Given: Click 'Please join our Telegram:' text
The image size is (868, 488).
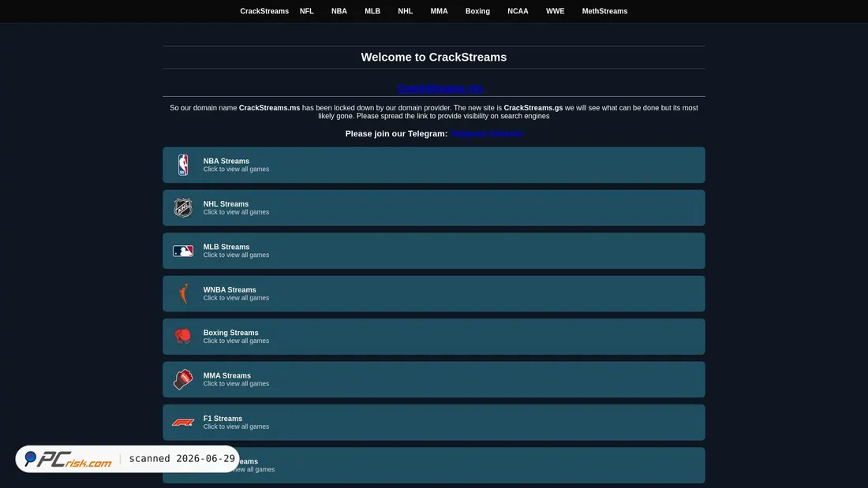Looking at the screenshot, I should point(396,133).
